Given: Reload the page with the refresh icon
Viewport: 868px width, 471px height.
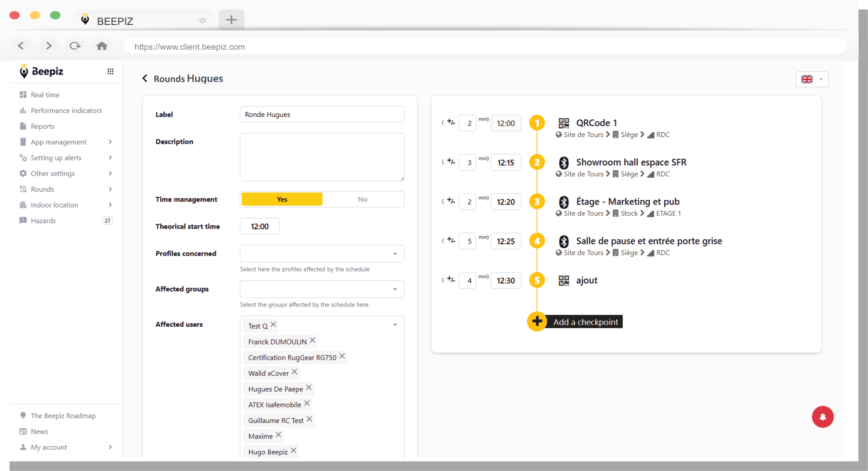Looking at the screenshot, I should pos(75,46).
